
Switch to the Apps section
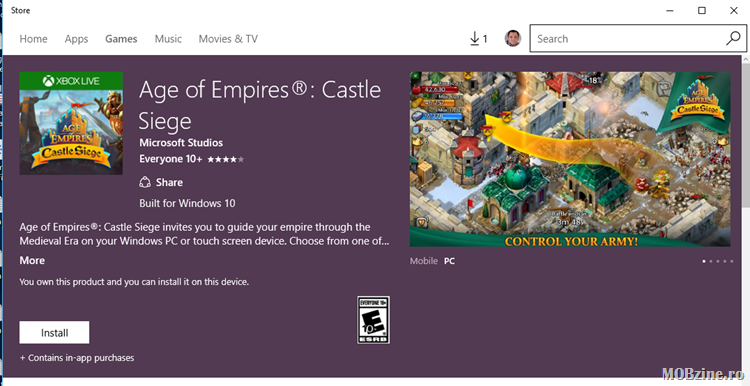coord(77,39)
